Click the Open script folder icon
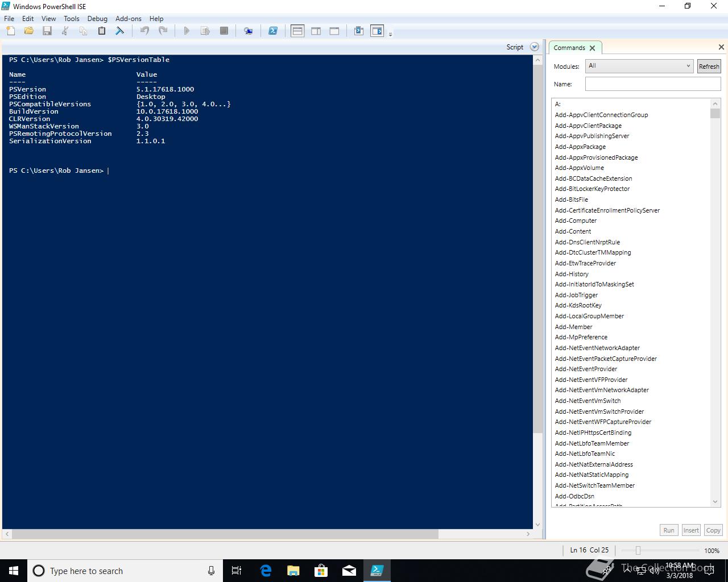The height and width of the screenshot is (582, 728). coord(29,31)
